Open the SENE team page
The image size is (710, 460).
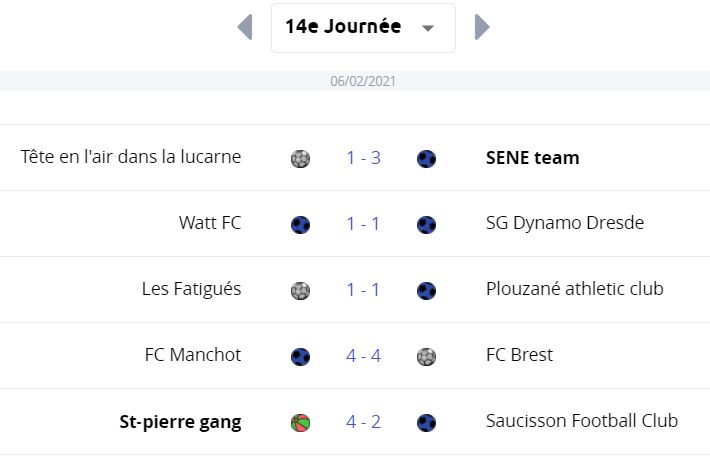(x=532, y=158)
